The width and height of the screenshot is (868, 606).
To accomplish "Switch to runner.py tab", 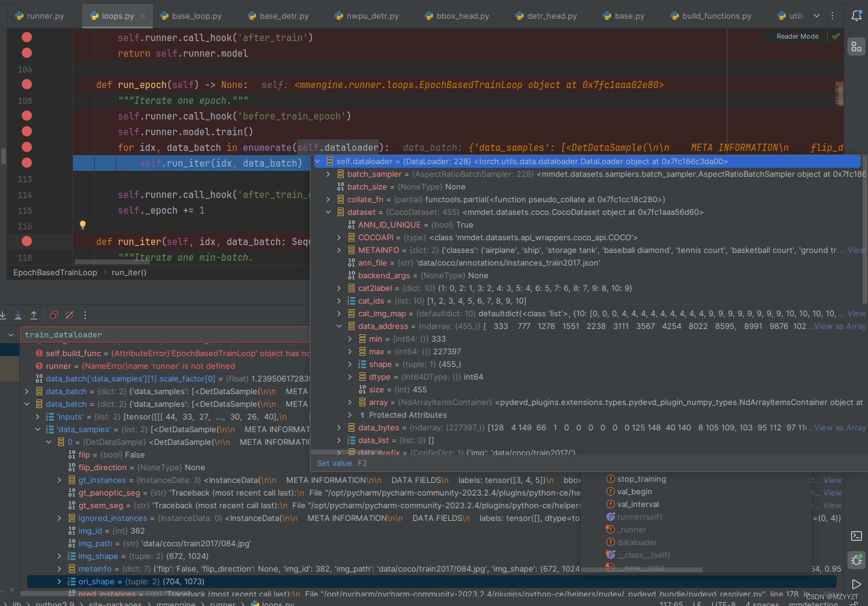I will tap(40, 16).
